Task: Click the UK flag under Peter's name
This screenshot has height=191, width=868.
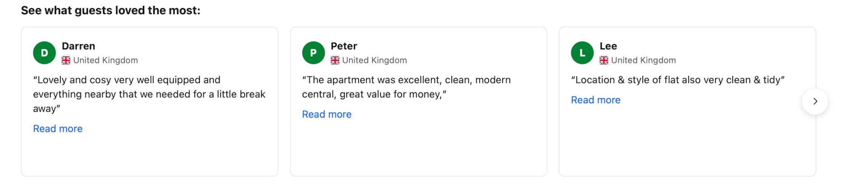Action: [335, 60]
